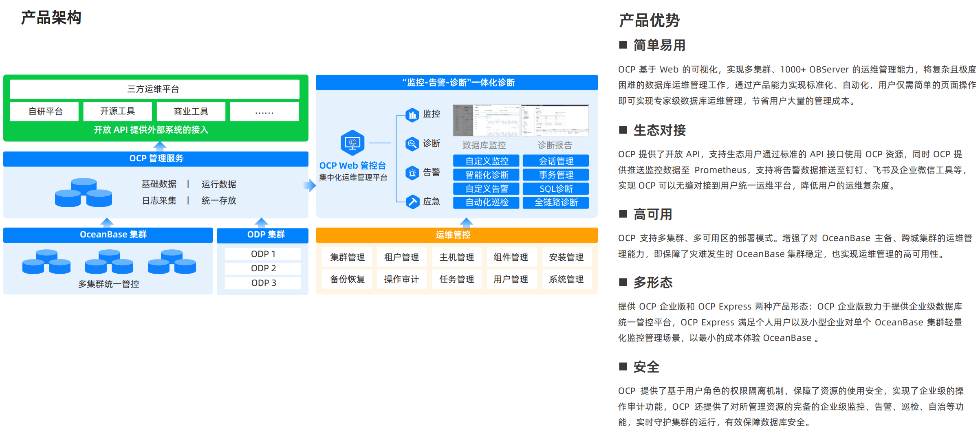Click the 商业工具 box
This screenshot has height=437, width=980.
[x=191, y=111]
